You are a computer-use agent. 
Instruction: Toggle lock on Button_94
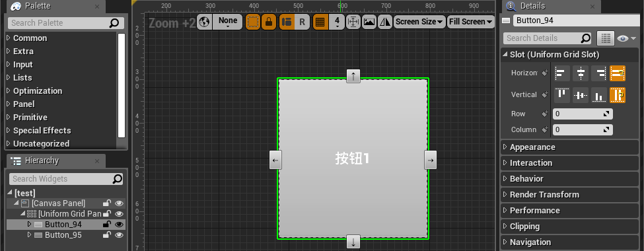click(107, 224)
